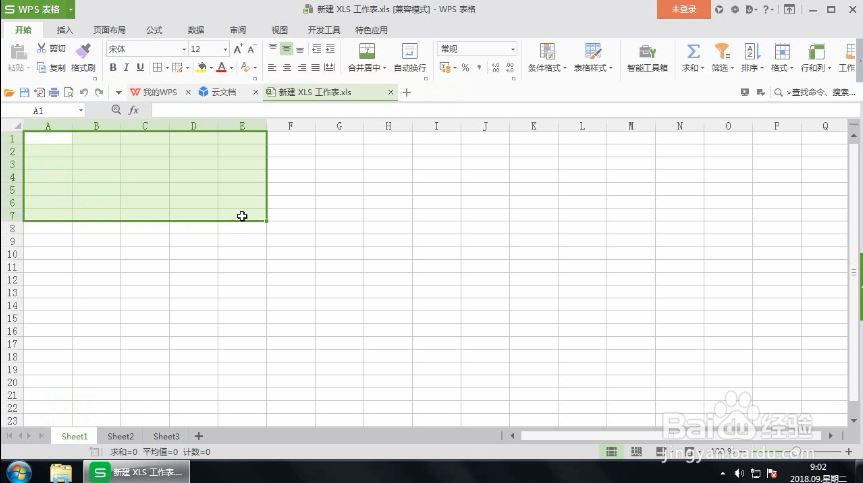Viewport: 863px width, 483px height.
Task: Increase decimal places
Action: (495, 67)
